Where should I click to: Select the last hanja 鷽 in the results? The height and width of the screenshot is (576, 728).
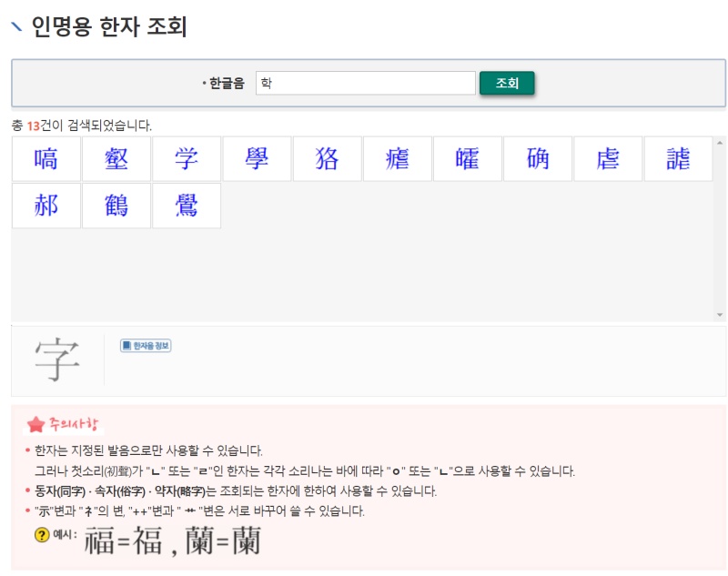click(x=186, y=205)
